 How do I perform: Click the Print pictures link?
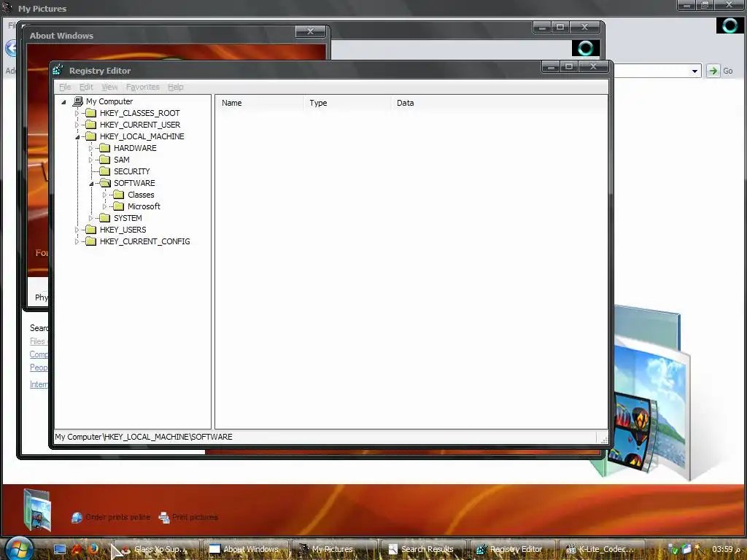195,517
